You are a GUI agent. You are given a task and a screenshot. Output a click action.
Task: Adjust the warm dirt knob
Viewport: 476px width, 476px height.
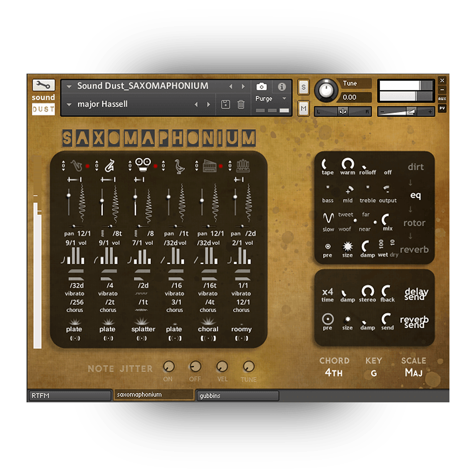click(348, 164)
